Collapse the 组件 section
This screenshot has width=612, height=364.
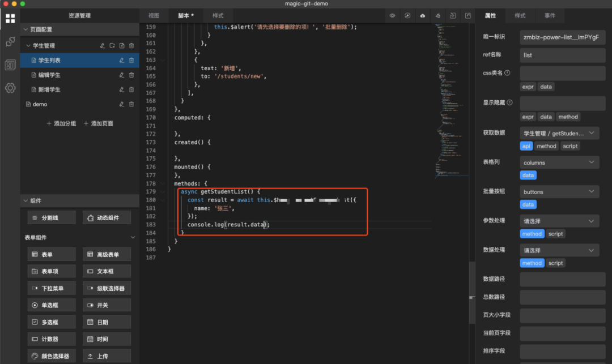click(x=25, y=201)
